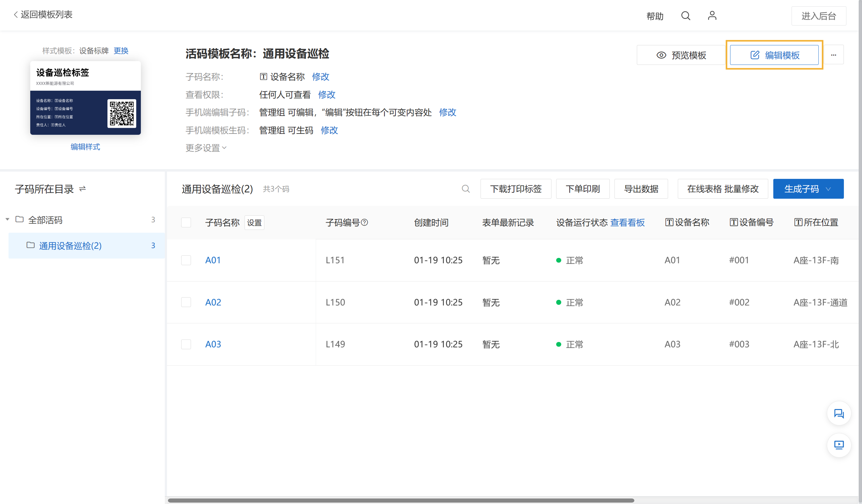The height and width of the screenshot is (504, 862).
Task: Open the 生成子码 dropdown arrow
Action: [828, 189]
